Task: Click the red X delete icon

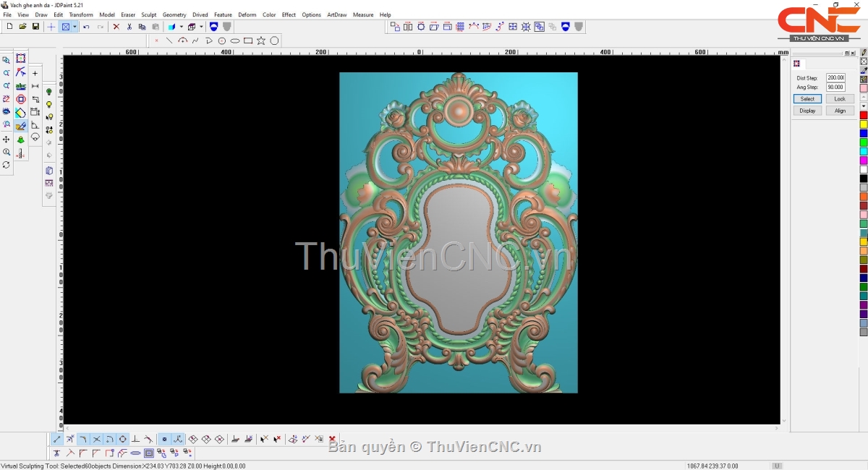Action: click(x=116, y=27)
